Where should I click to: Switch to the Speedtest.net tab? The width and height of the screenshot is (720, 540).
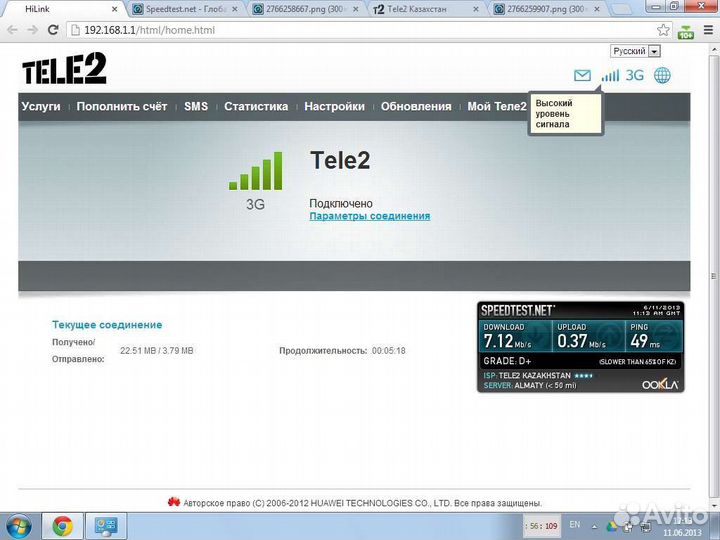click(x=186, y=9)
